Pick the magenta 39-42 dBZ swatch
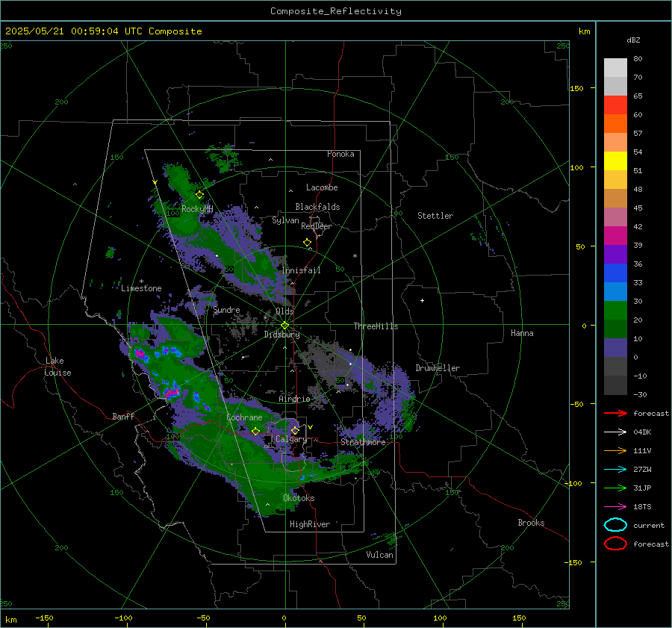Viewport: 672px width, 628px height. click(x=615, y=236)
